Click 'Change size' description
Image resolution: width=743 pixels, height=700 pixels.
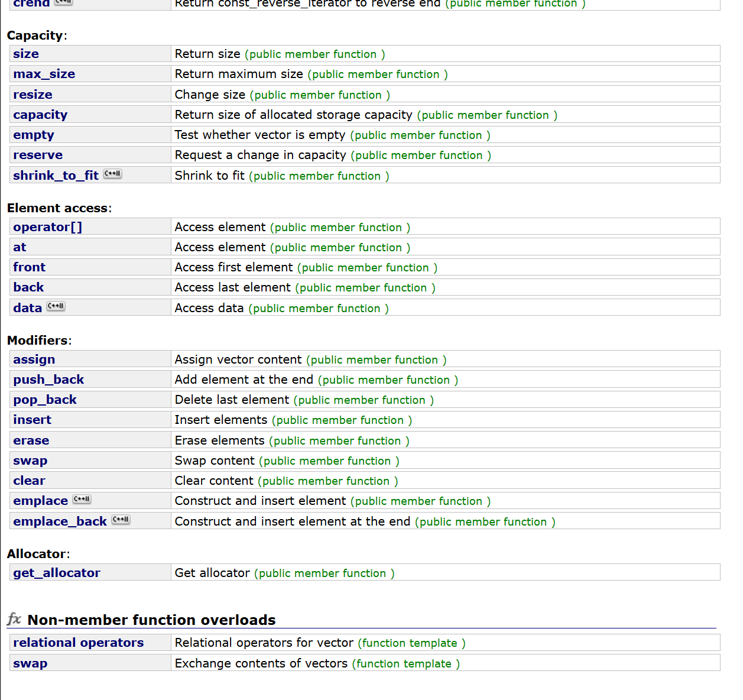pos(210,95)
